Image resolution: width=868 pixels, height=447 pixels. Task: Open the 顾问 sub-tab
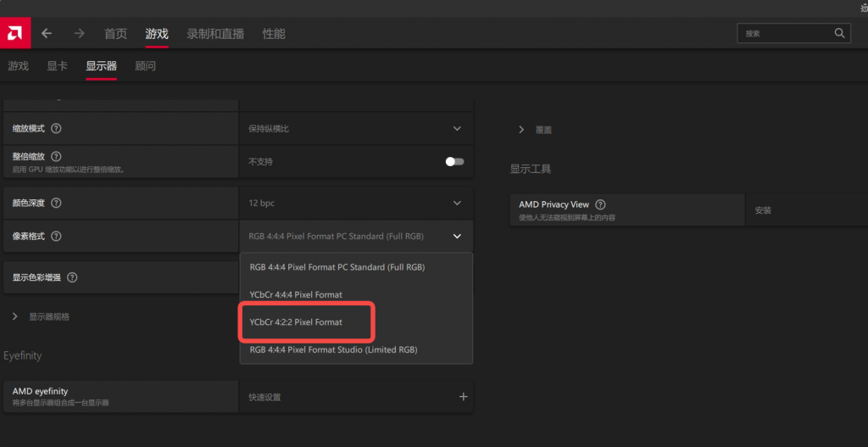146,66
